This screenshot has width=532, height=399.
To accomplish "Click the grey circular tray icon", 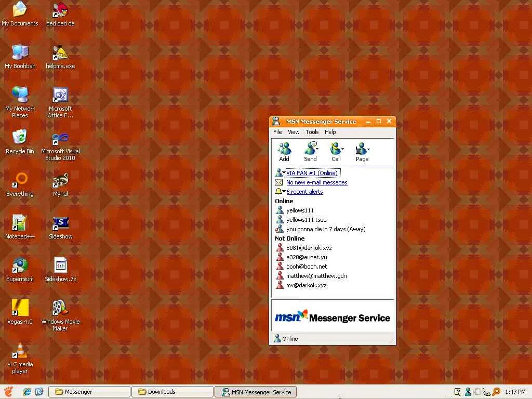I will tap(477, 392).
